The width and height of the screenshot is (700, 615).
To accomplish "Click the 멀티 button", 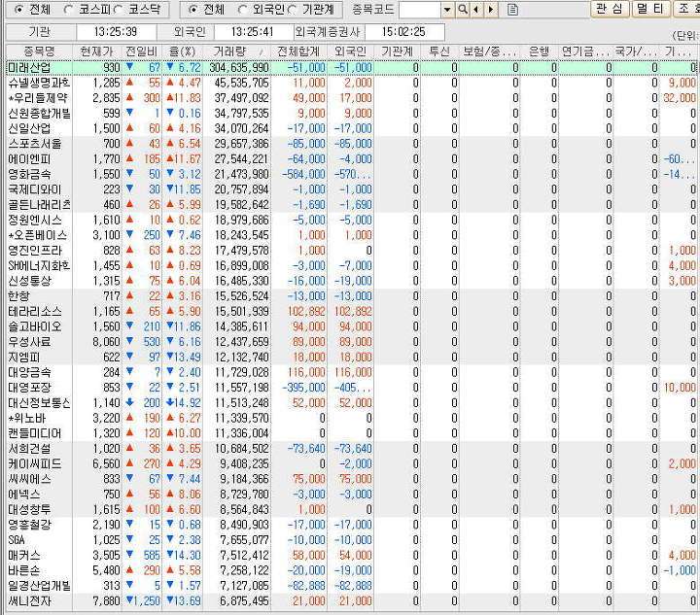I will [x=650, y=9].
